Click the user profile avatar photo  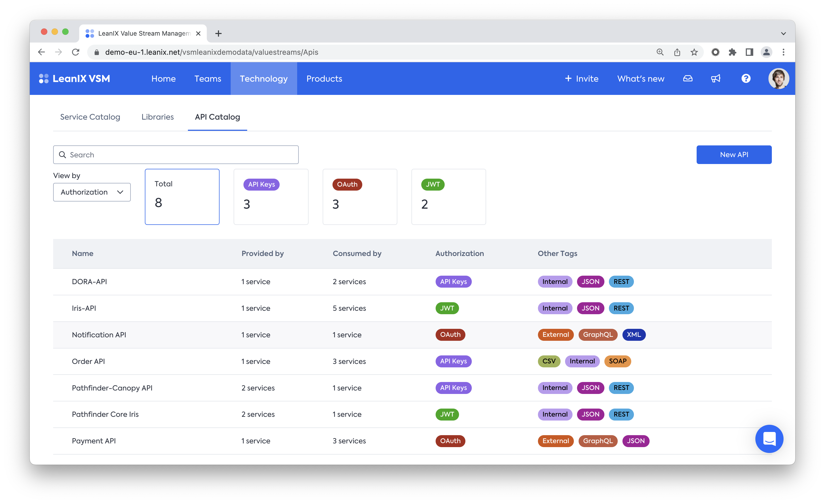coord(778,79)
